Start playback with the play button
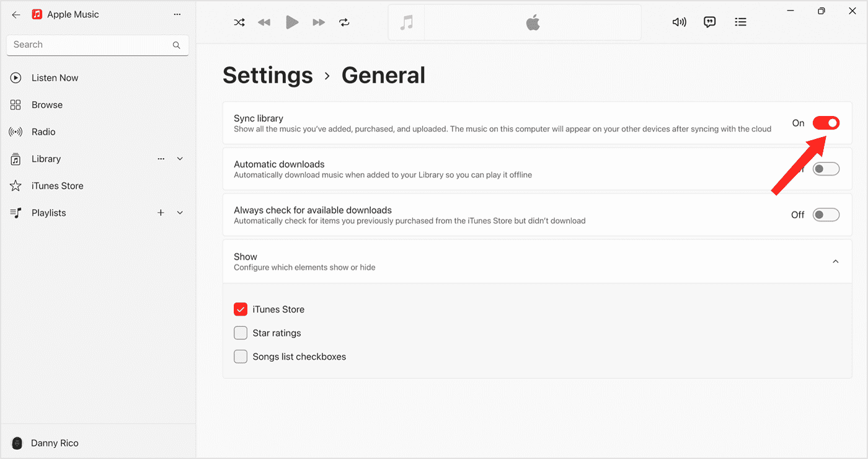868x459 pixels. [x=292, y=22]
